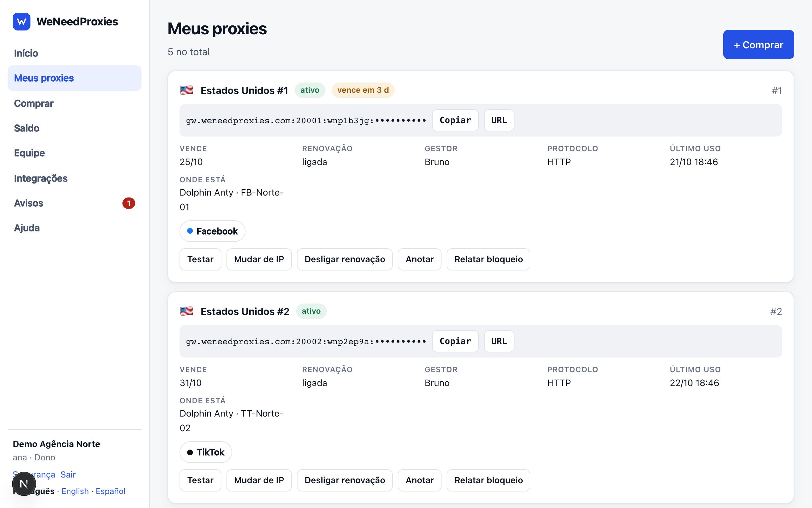Click Anotar on the Estados Unidos #2 card
The width and height of the screenshot is (812, 508).
point(420,480)
